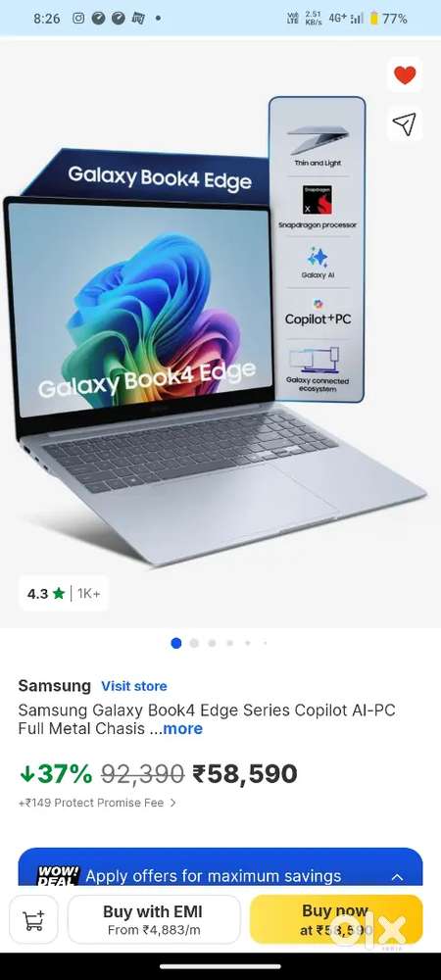Select the second image carousel dot
The height and width of the screenshot is (980, 441).
coord(194,643)
